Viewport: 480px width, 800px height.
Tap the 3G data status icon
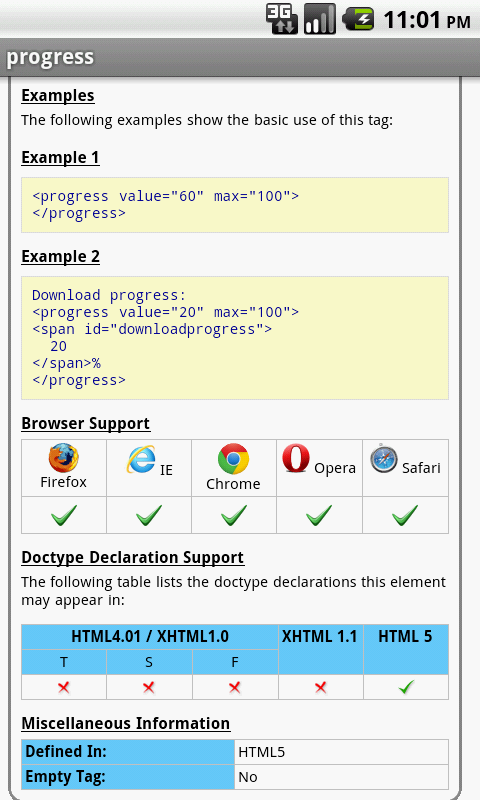(282, 19)
